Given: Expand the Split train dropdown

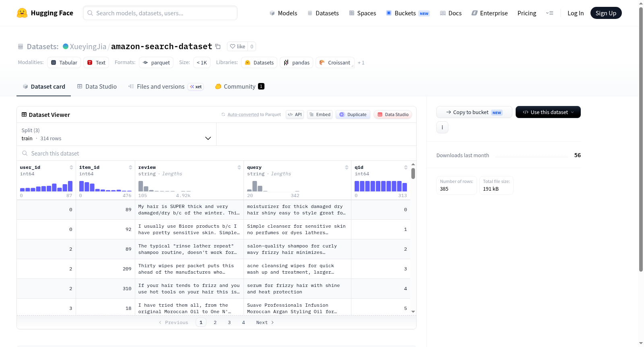Looking at the screenshot, I should tap(117, 134).
